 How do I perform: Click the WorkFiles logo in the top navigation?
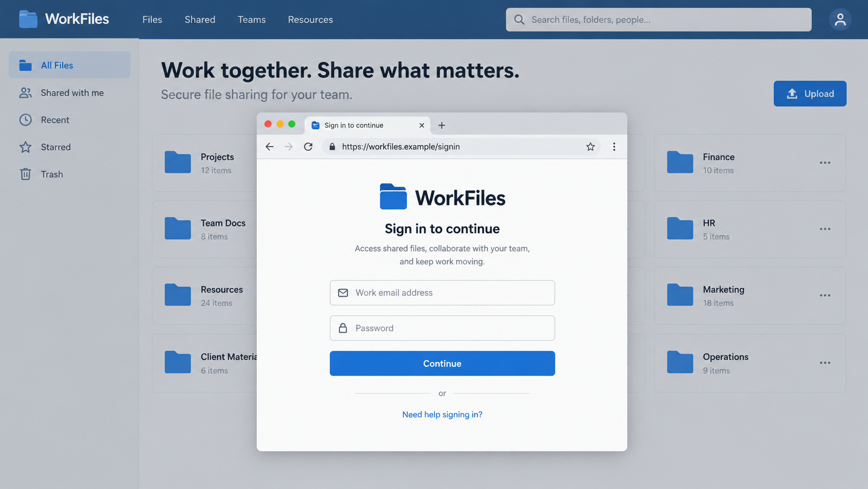tap(64, 19)
